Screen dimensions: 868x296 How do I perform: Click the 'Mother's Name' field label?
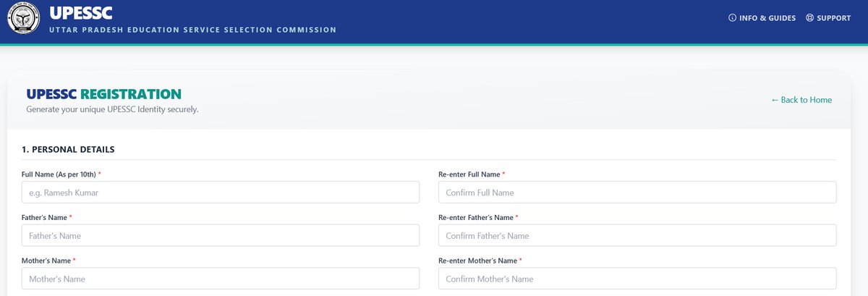48,261
